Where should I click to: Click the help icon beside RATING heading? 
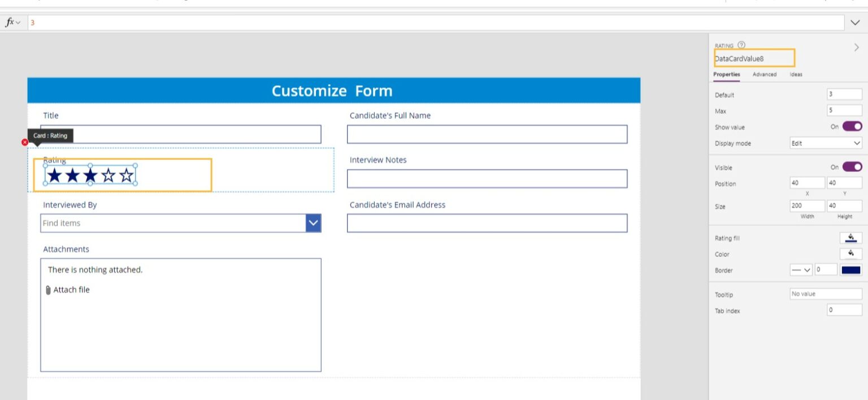(x=741, y=45)
